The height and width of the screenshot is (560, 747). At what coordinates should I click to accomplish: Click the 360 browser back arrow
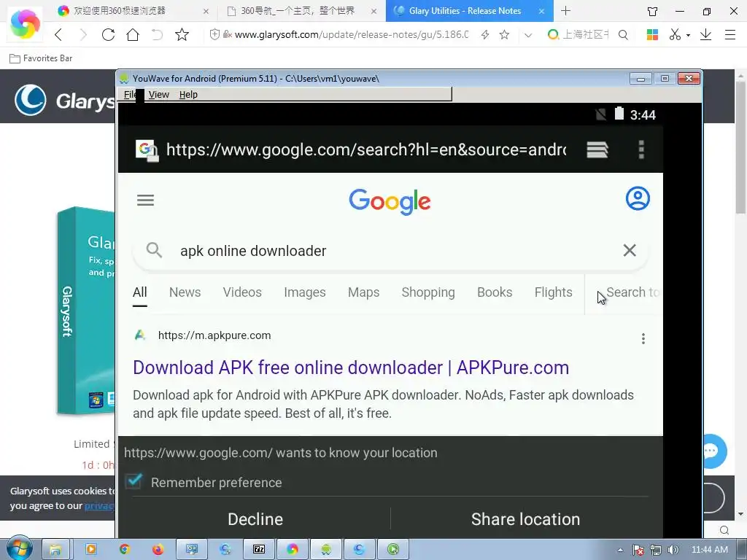(58, 34)
